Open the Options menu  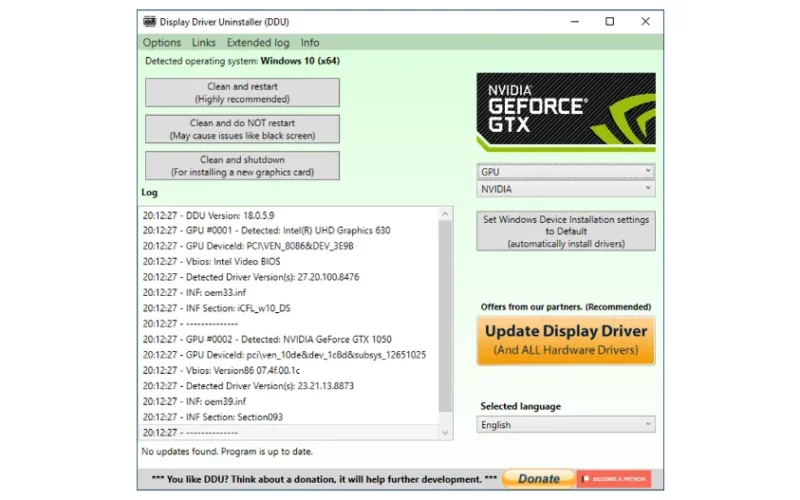[x=162, y=43]
